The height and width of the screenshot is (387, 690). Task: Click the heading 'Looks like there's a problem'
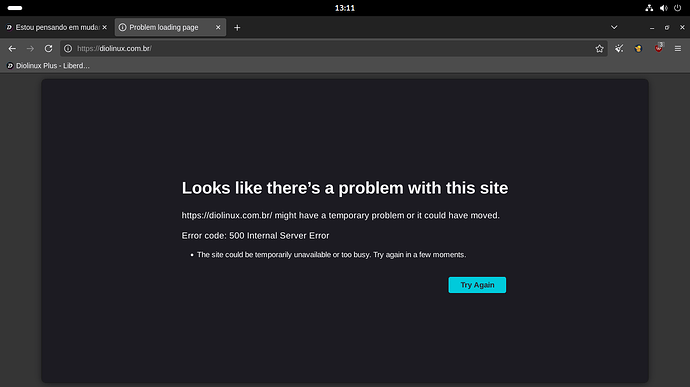point(345,188)
